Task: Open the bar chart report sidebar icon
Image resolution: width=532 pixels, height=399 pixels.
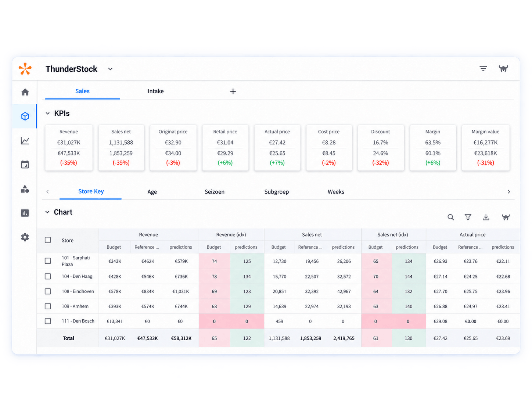Action: (x=25, y=213)
